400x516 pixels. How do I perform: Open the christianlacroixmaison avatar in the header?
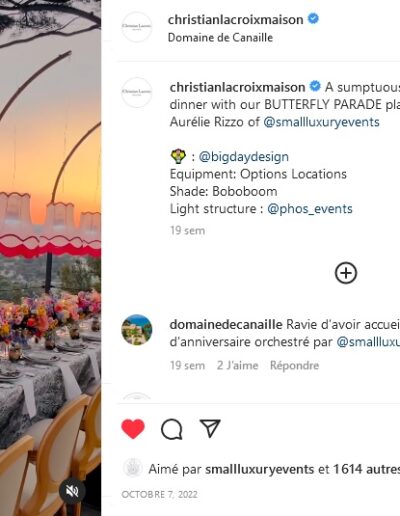point(137,27)
